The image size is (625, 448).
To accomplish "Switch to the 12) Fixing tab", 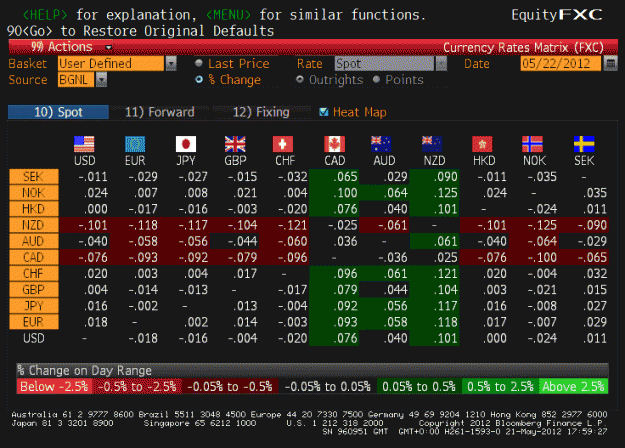I will click(x=261, y=112).
